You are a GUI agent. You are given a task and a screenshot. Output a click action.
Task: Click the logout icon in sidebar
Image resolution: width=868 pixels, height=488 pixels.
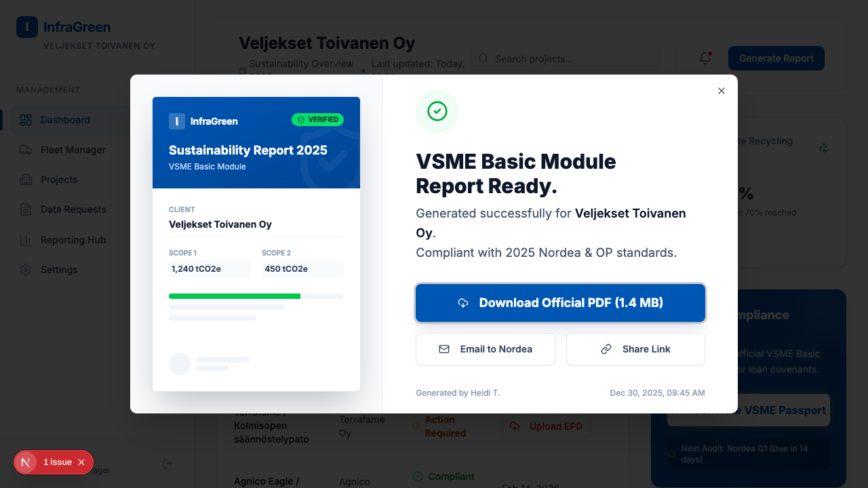click(x=167, y=463)
